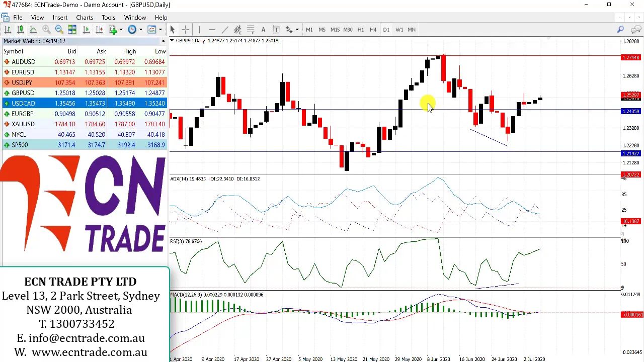Screen dimensions: 644x362
Task: Select the crosshair tool
Action: coord(185,30)
